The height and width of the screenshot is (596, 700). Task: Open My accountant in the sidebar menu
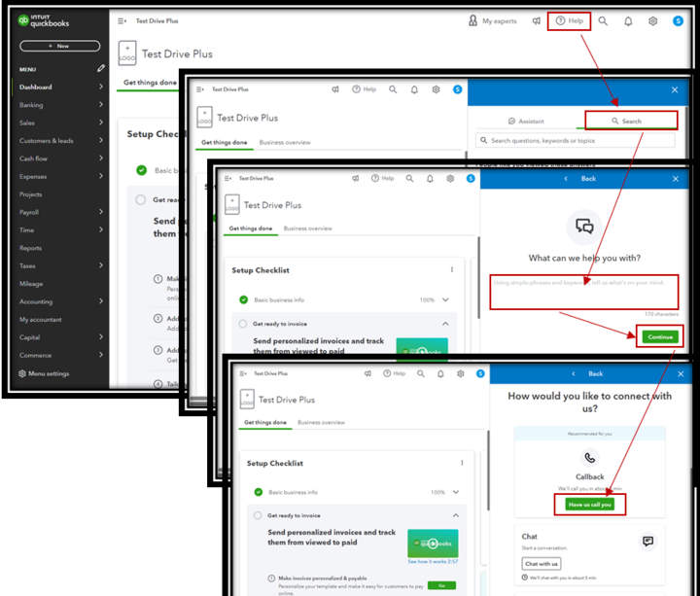click(40, 320)
